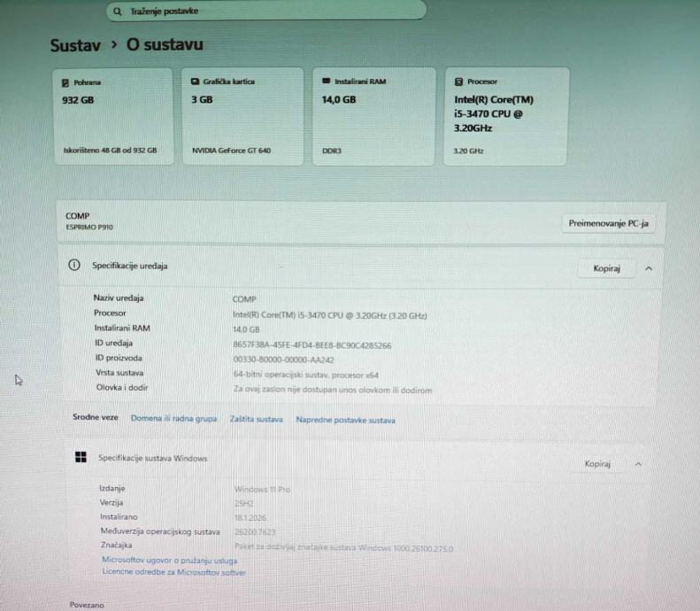
Task: Select the DDR3 memory type text
Action: pyautogui.click(x=331, y=151)
